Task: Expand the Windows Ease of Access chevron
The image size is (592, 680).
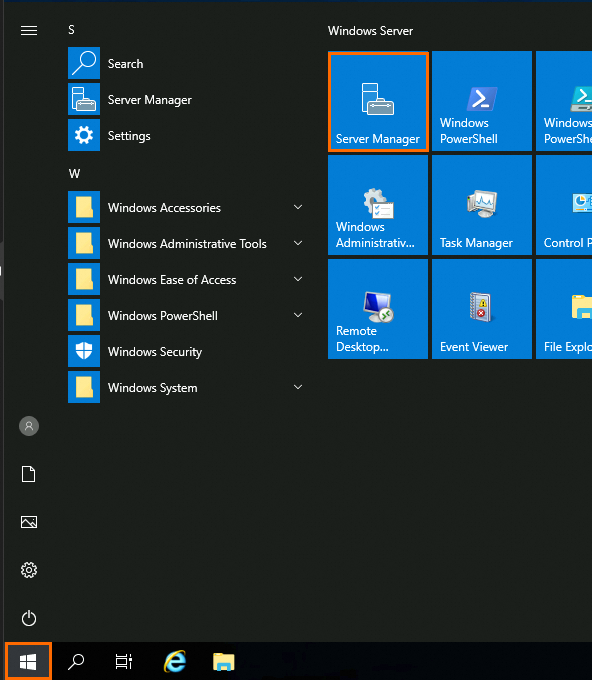Action: (298, 279)
